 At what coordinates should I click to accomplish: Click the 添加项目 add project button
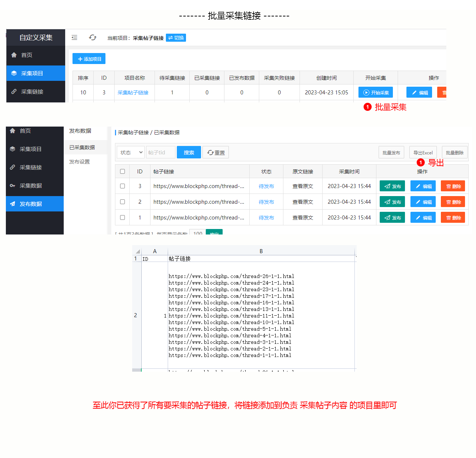[x=89, y=59]
